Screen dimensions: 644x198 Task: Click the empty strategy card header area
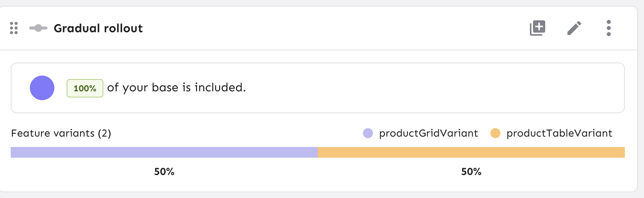pos(325,28)
